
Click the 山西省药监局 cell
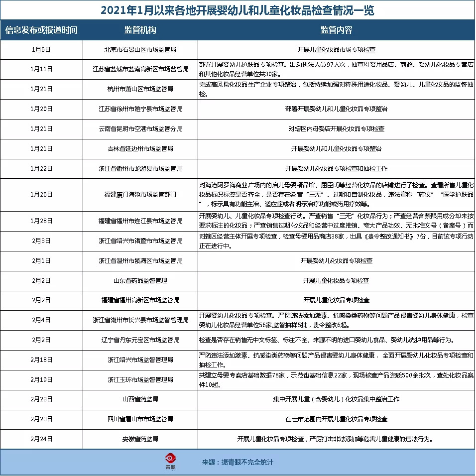[140, 399]
